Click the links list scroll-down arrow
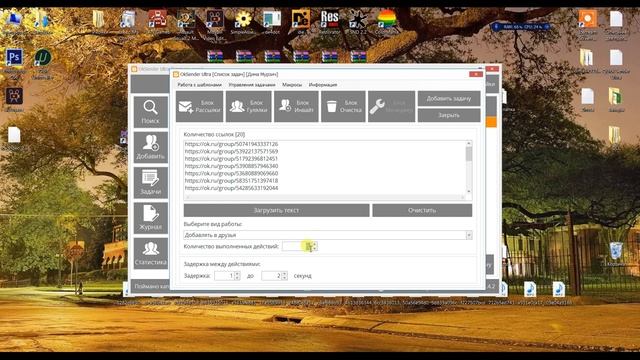640x360 pixels. point(469,191)
